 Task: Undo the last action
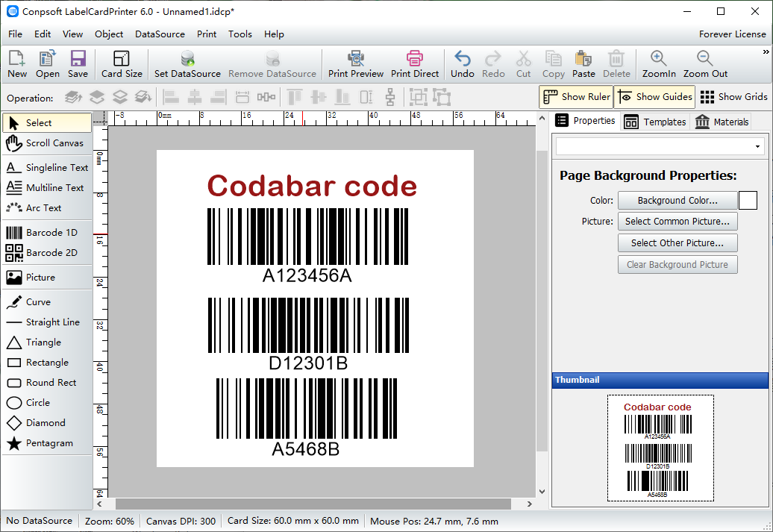pyautogui.click(x=463, y=64)
